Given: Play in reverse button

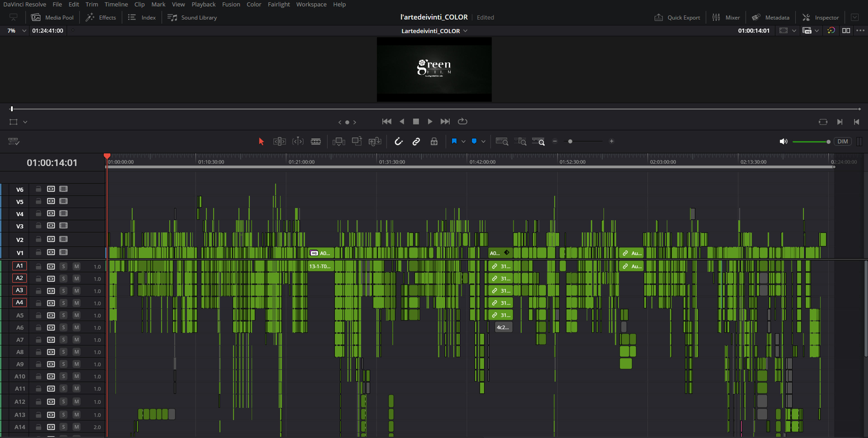Looking at the screenshot, I should [402, 122].
